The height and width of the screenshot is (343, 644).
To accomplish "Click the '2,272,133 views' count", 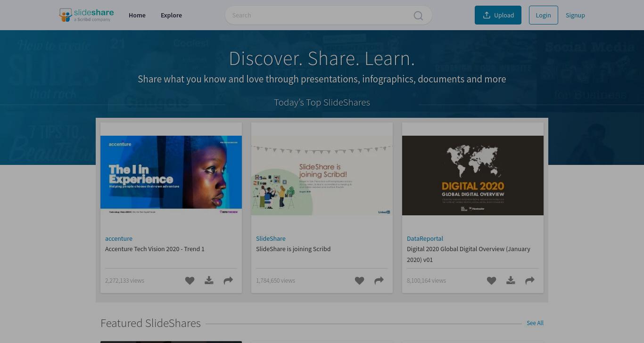I will [124, 280].
